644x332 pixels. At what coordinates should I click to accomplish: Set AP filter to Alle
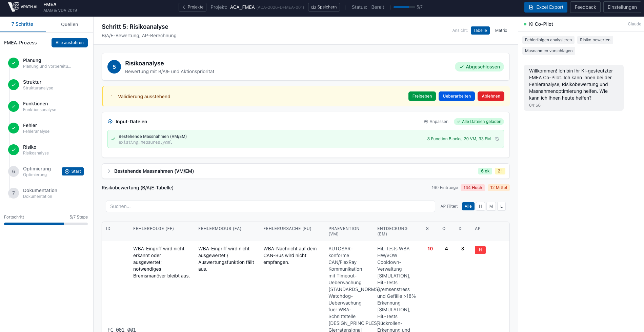tap(468, 206)
